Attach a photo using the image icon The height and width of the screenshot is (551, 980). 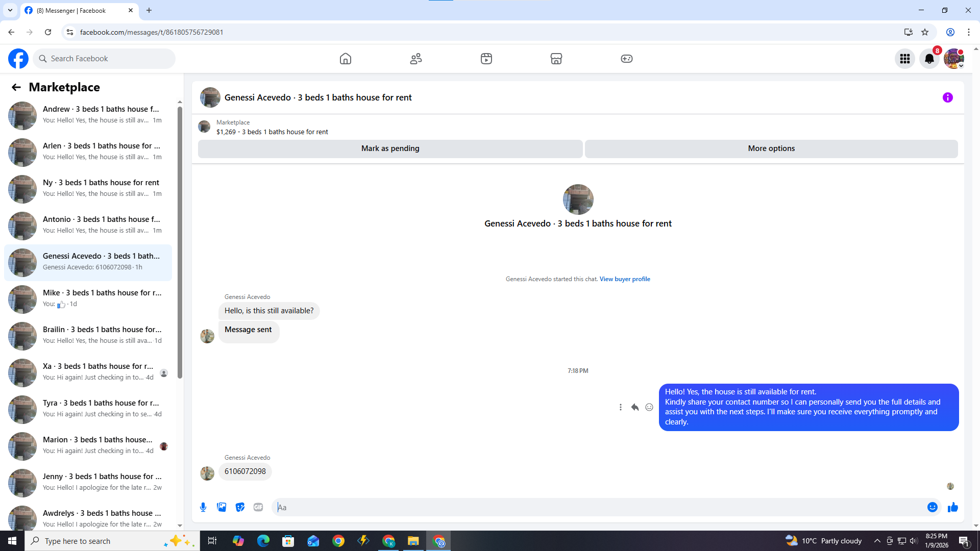tap(222, 507)
